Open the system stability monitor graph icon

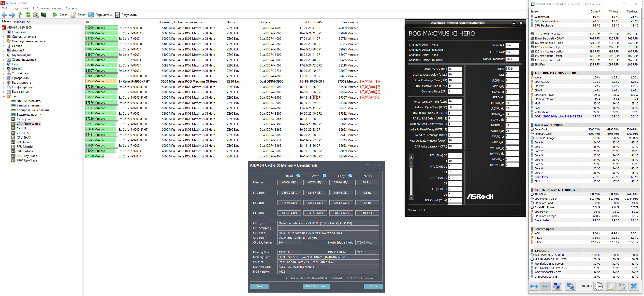coord(43,15)
